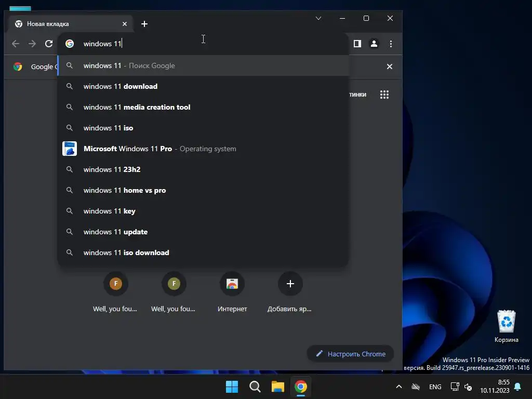
Task: Select the Корзина desktop icon
Action: (506, 326)
